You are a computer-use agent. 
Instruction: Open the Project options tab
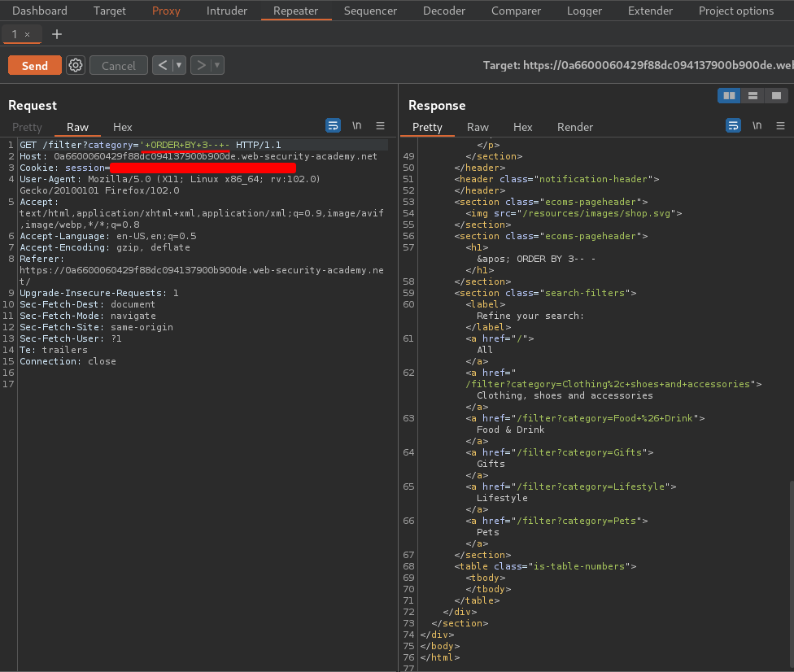pyautogui.click(x=736, y=11)
